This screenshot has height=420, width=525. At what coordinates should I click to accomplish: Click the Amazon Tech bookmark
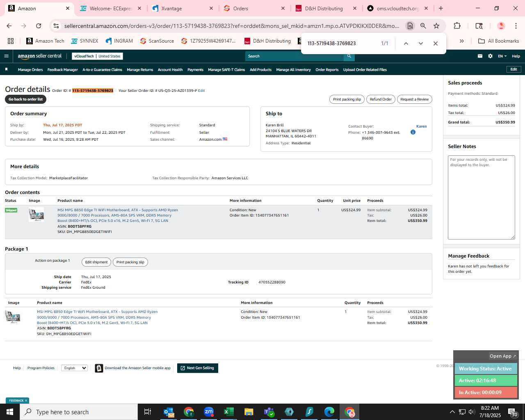pos(45,41)
